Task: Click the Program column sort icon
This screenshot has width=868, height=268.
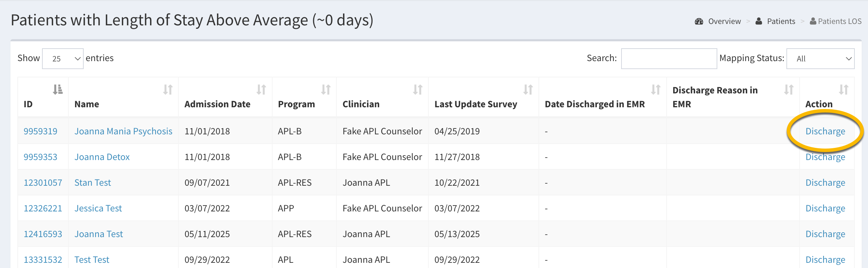Action: (x=326, y=90)
